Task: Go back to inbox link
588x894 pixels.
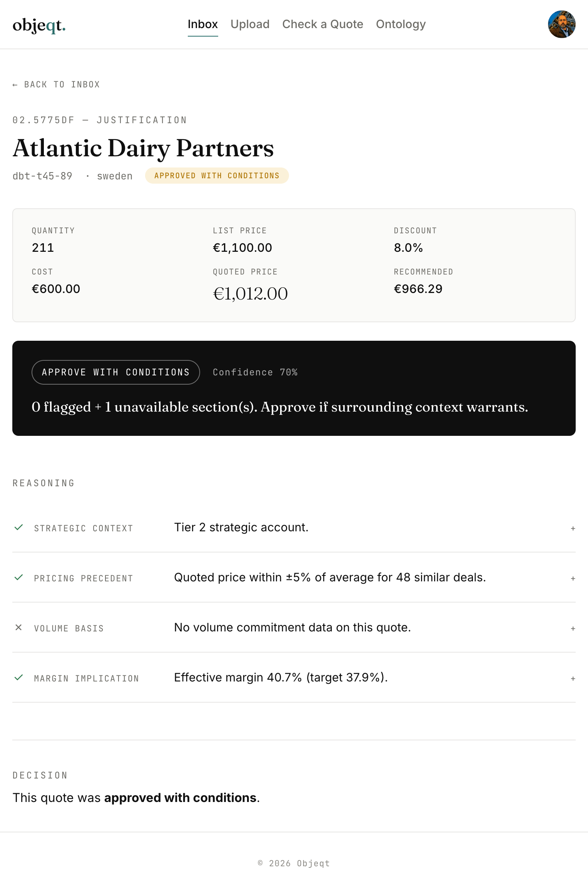Action: 56,85
